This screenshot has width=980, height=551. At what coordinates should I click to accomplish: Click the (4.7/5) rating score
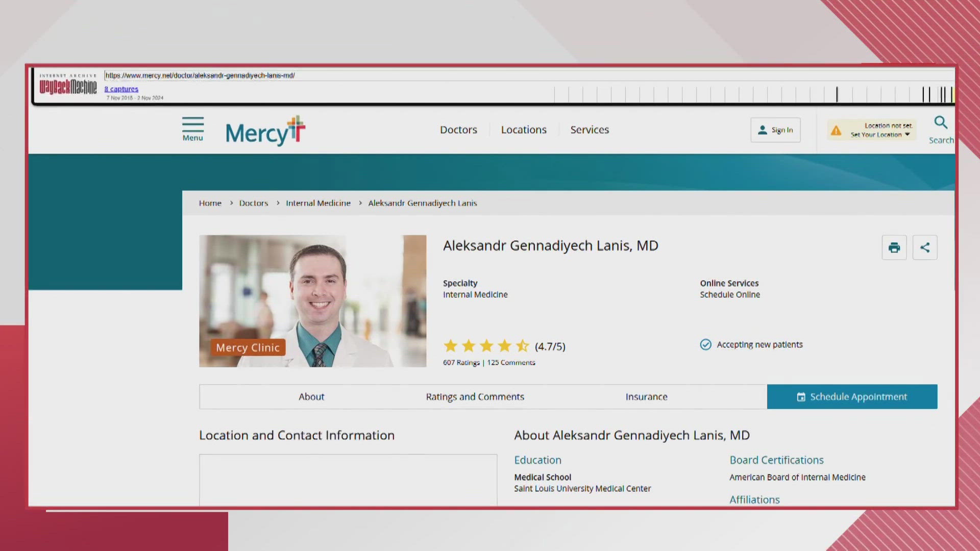point(550,346)
